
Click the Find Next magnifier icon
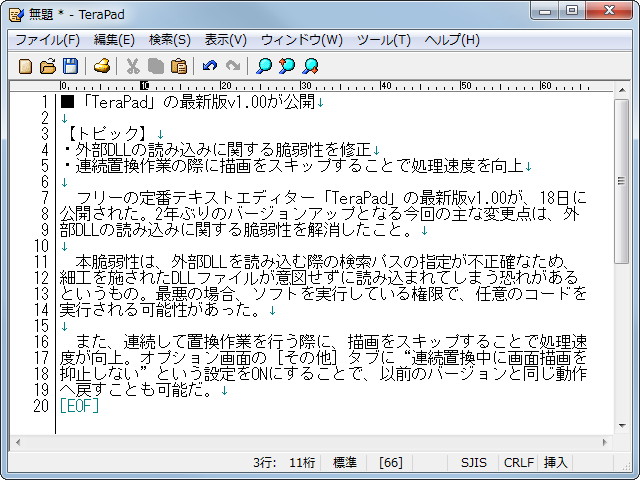click(x=310, y=66)
